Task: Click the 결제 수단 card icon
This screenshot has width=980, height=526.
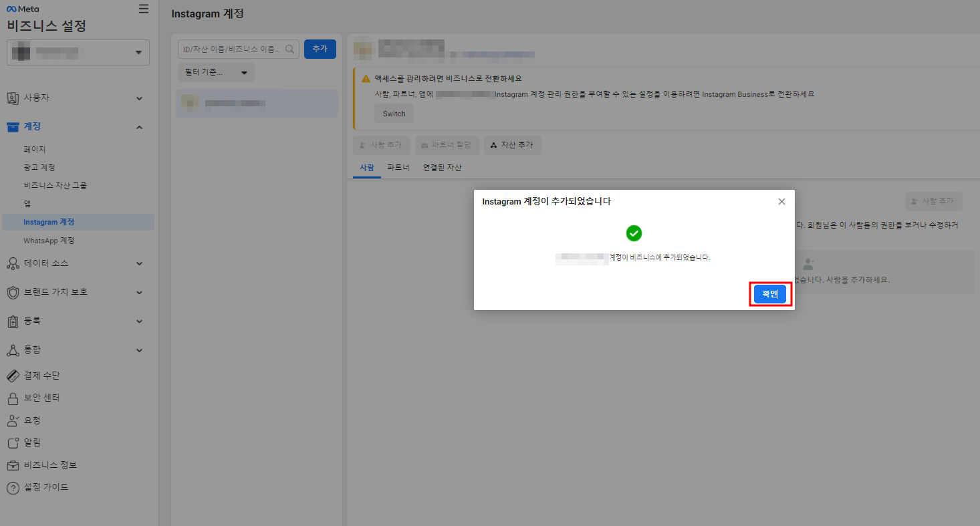Action: pyautogui.click(x=13, y=376)
